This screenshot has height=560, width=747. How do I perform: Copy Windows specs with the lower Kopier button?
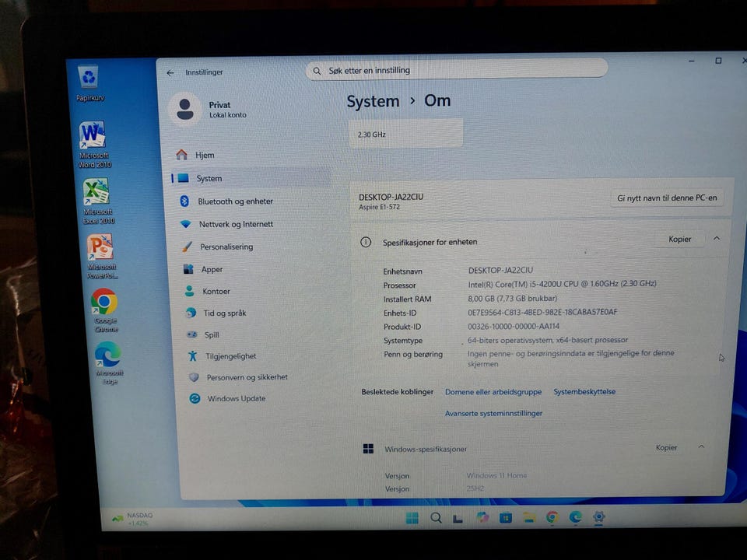coord(666,448)
